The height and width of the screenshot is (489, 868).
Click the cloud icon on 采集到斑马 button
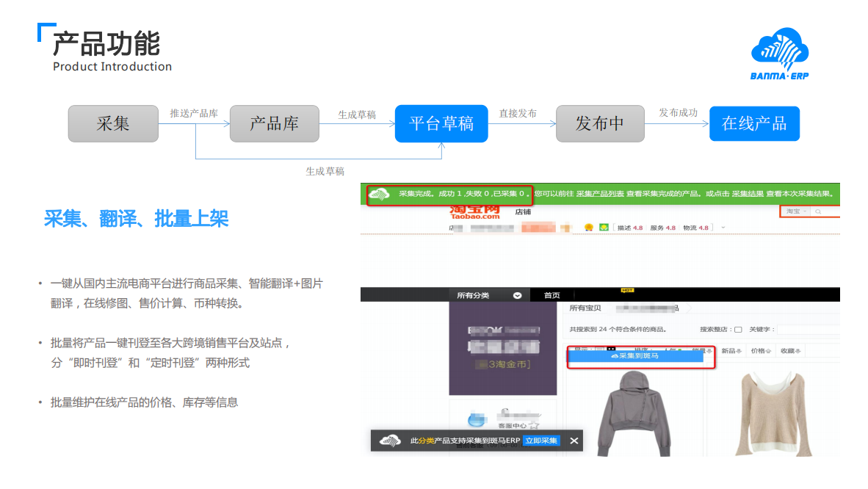(614, 357)
